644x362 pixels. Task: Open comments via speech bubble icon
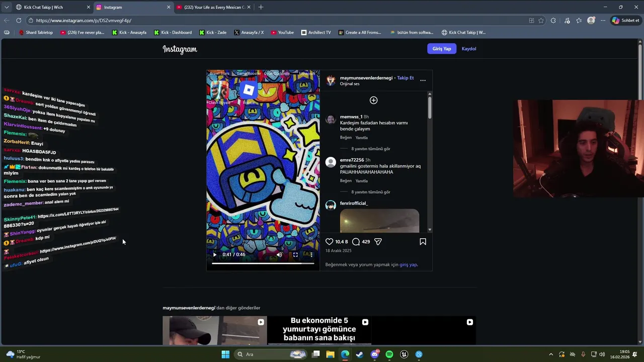[356, 242]
